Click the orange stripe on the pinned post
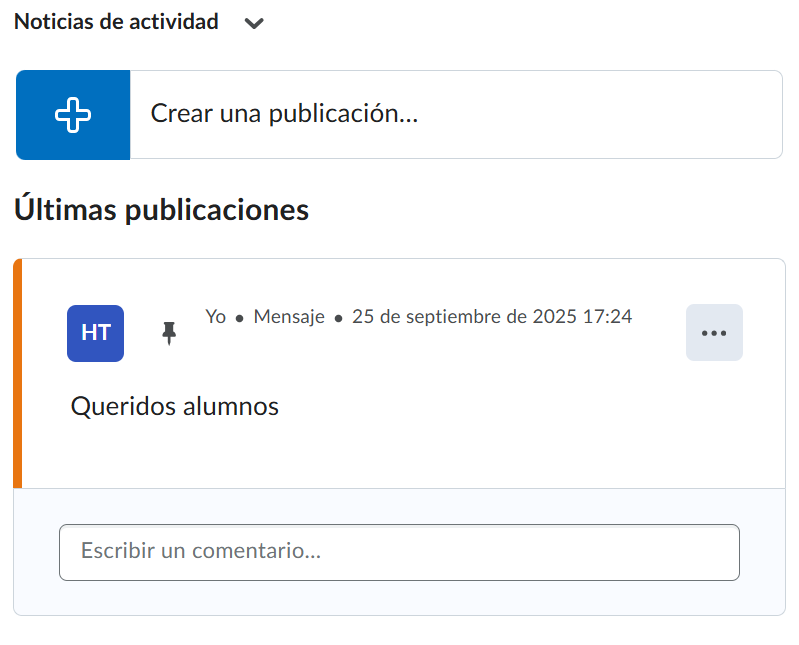The image size is (799, 645). 17,373
